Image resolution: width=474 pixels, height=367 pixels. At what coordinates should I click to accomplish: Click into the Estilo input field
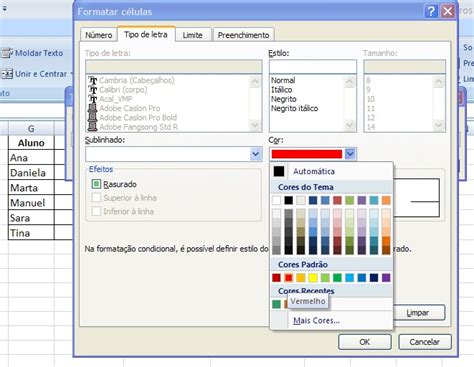click(313, 67)
